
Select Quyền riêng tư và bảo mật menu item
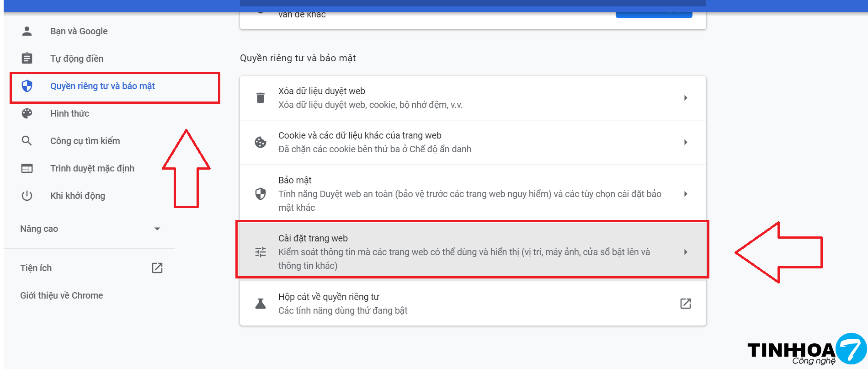coord(102,86)
